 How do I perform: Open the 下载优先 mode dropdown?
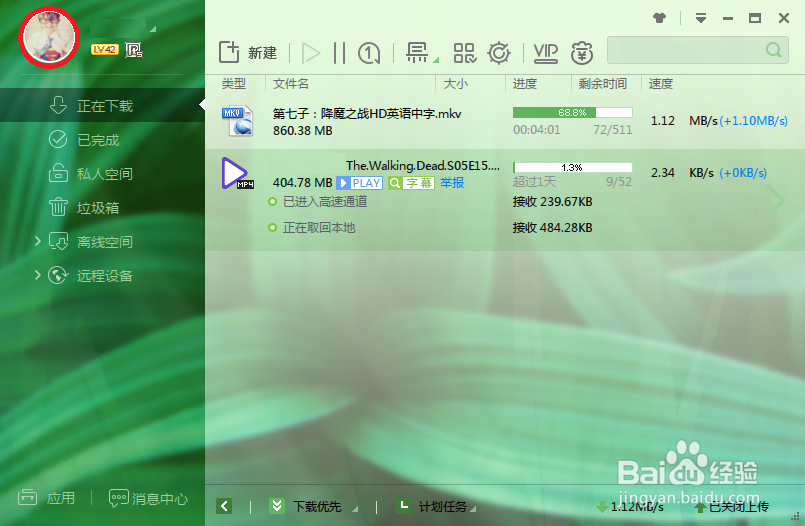point(313,506)
